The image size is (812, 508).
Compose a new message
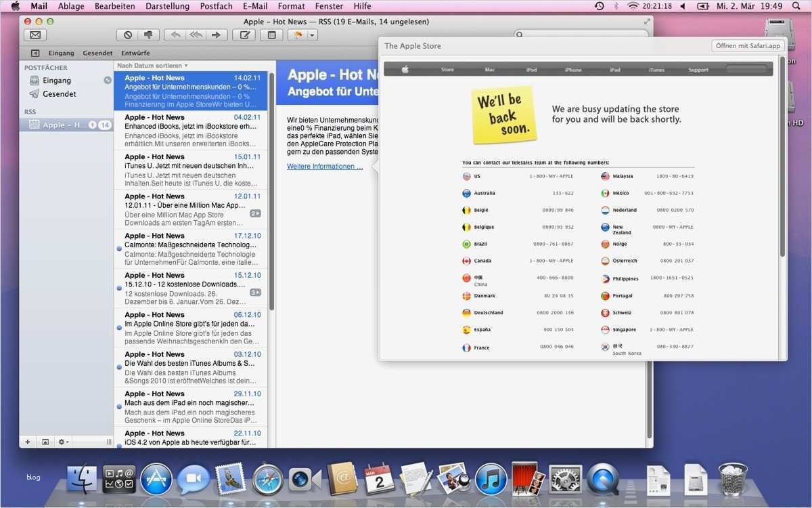(x=245, y=35)
